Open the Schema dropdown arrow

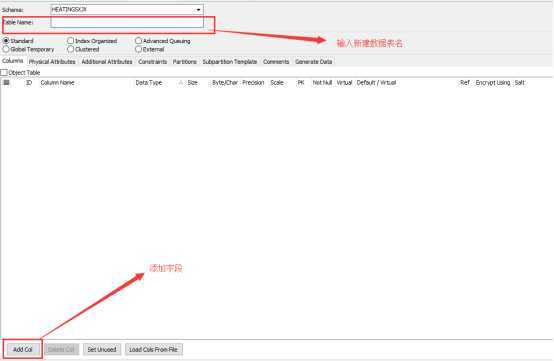(x=198, y=10)
